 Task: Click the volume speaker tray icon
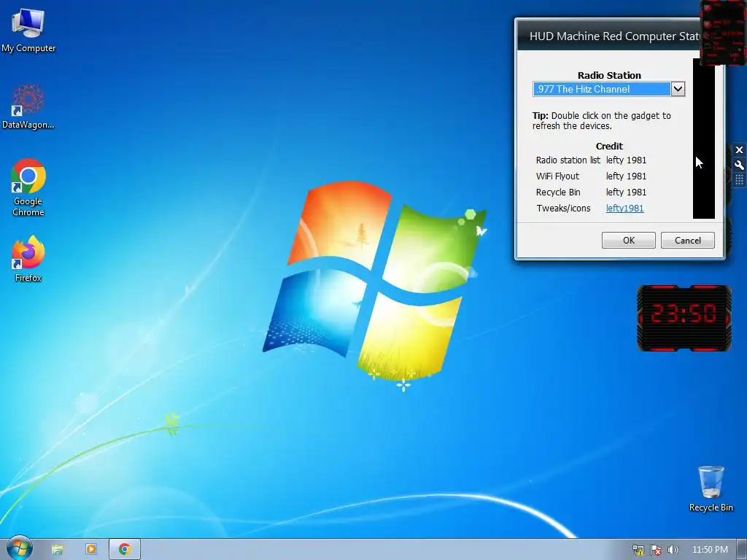click(673, 550)
